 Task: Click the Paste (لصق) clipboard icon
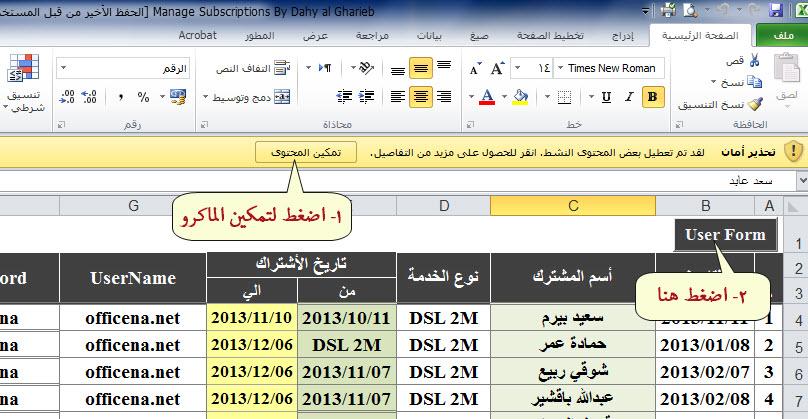787,68
